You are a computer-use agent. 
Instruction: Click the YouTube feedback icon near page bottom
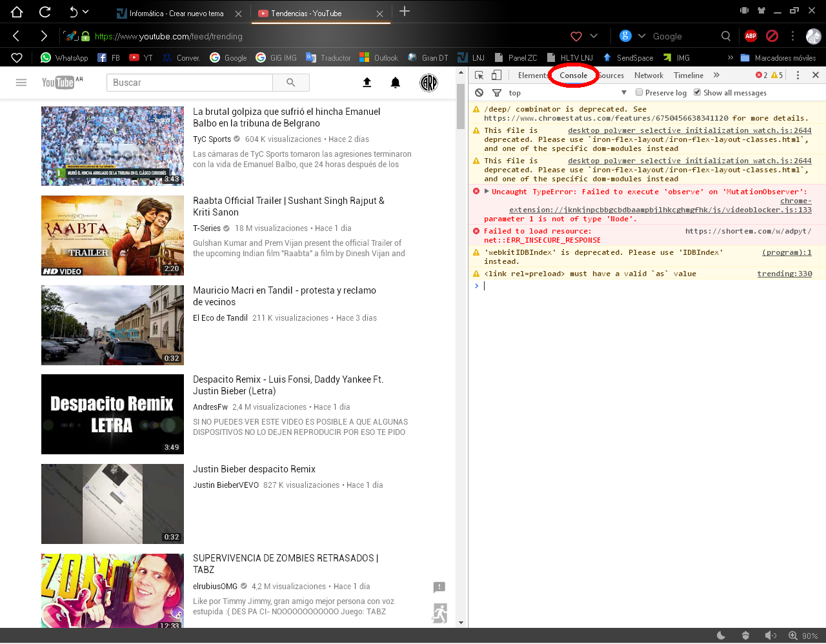[x=439, y=587]
